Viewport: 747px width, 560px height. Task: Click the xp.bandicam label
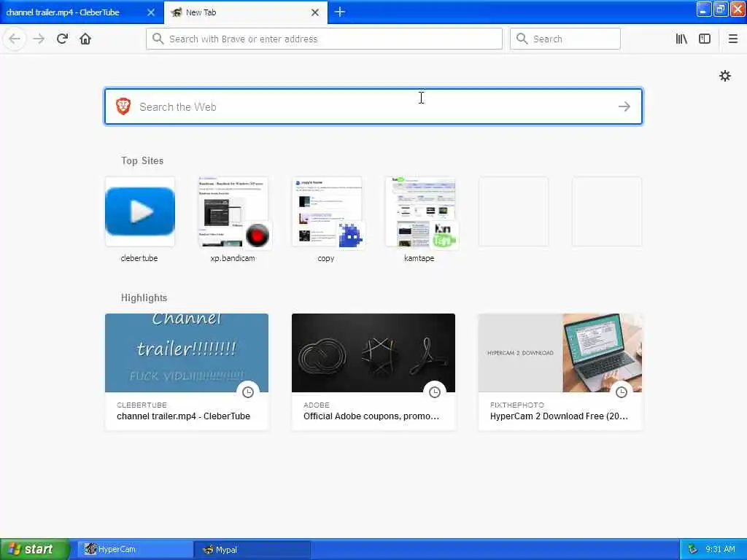click(233, 258)
